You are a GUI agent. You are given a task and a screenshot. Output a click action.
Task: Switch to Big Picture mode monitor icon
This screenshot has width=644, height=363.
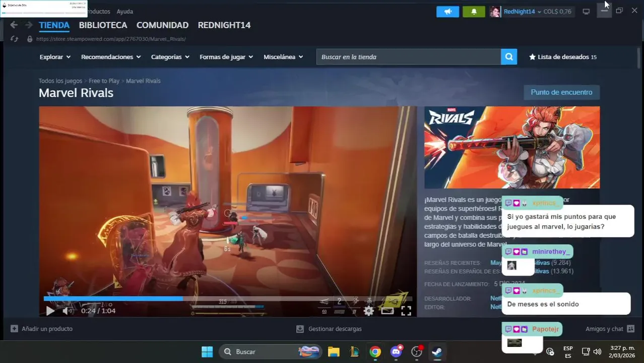click(586, 12)
